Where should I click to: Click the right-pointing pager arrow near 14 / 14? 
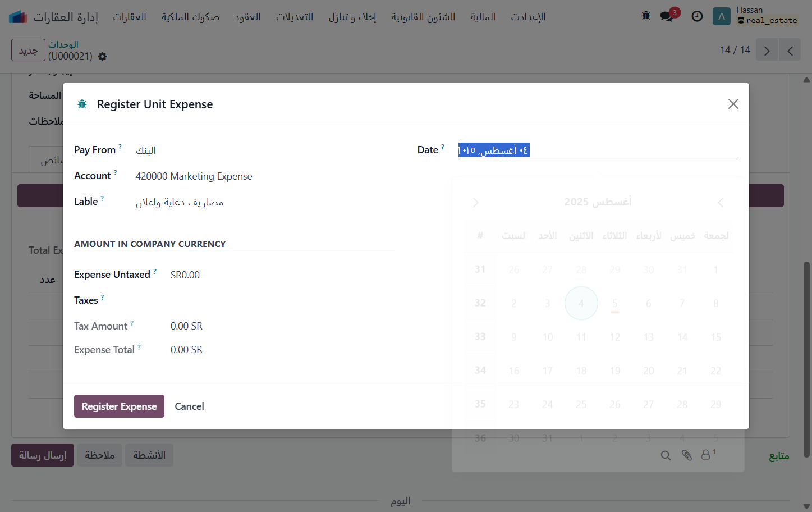[767, 50]
